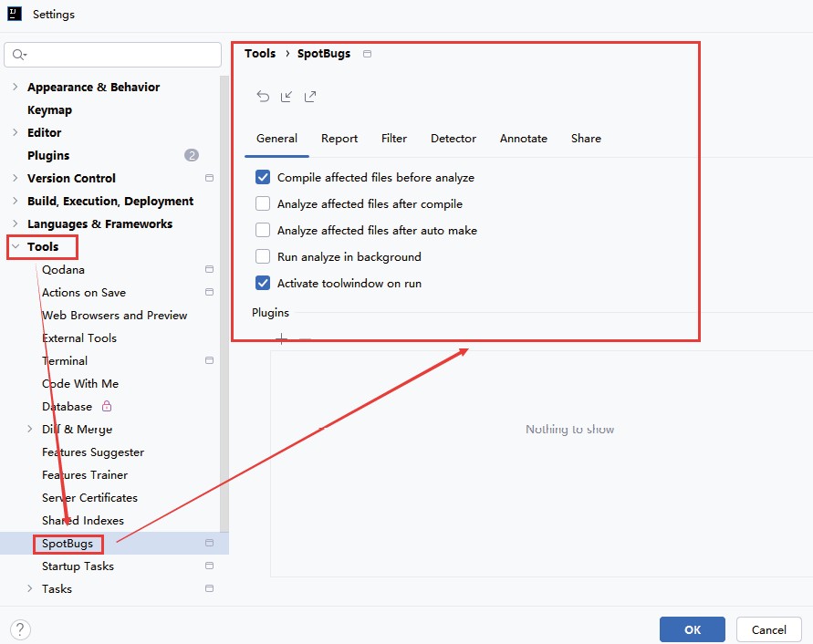Expand Build, Execution, Deployment section

[x=15, y=201]
